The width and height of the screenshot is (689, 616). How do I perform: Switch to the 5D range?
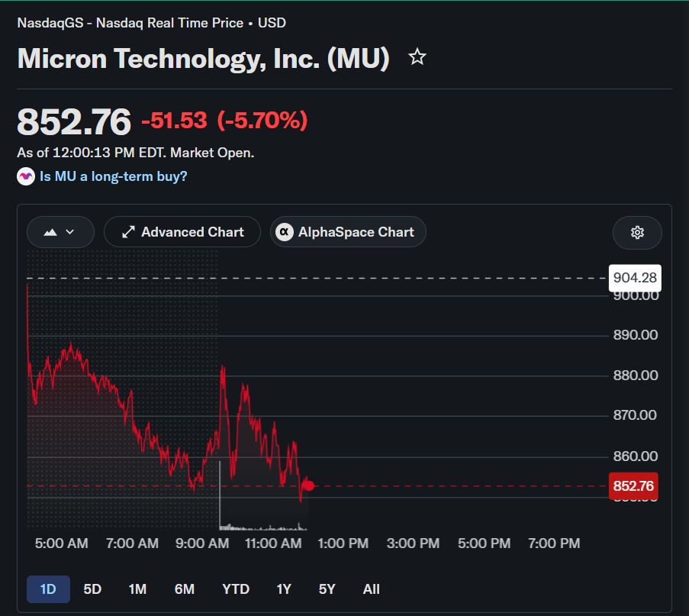[92, 589]
